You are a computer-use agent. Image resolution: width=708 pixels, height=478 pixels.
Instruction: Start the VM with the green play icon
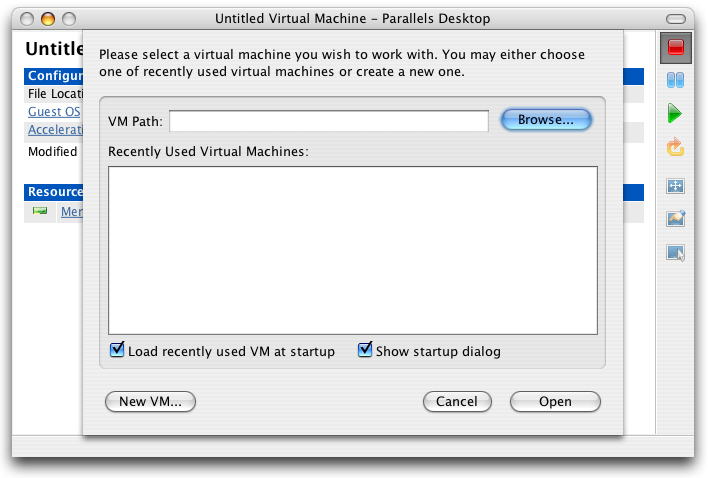point(675,113)
